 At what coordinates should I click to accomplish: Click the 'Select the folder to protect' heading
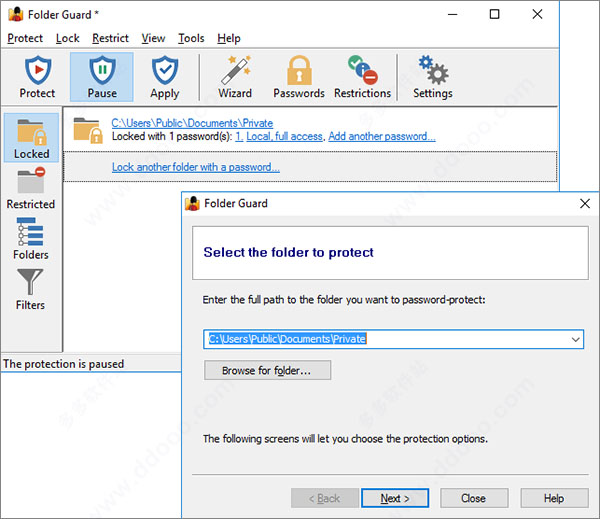(289, 252)
